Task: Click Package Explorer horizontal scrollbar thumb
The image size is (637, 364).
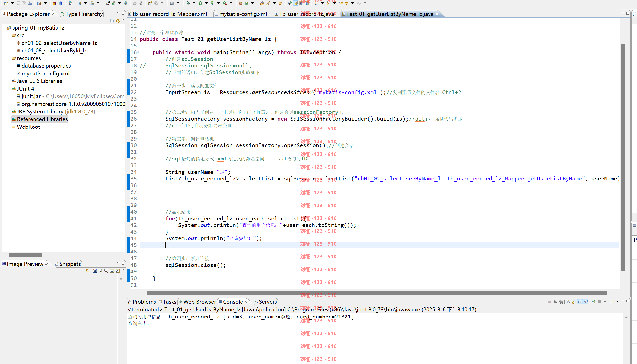Action: (25, 255)
